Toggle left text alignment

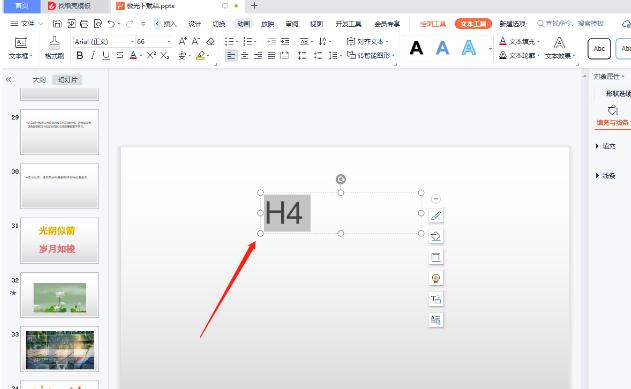(x=231, y=56)
